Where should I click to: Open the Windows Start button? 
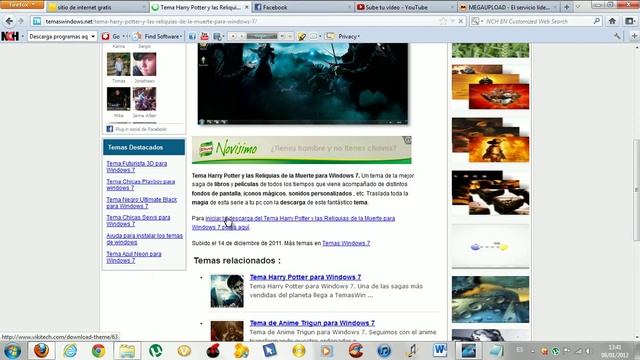pos(12,351)
